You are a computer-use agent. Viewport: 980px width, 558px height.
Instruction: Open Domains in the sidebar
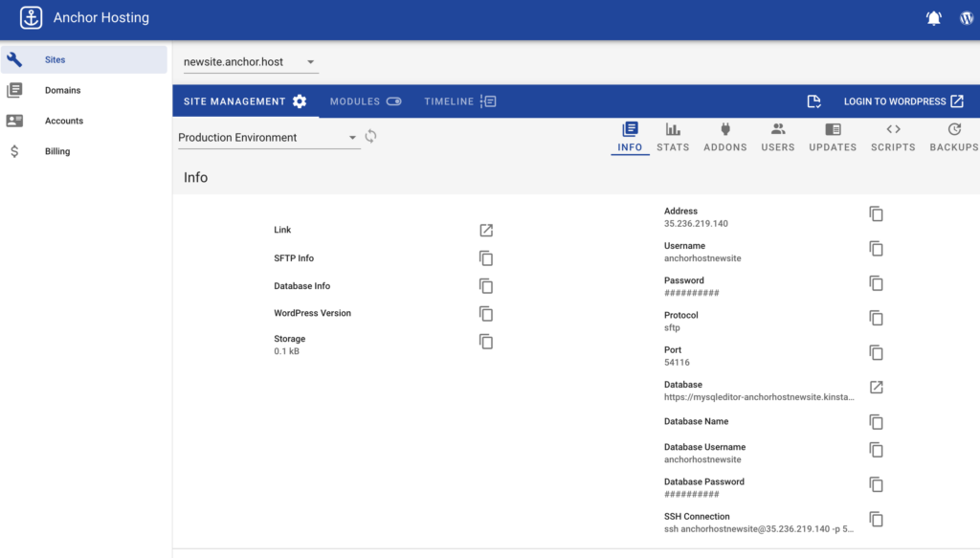84,91
